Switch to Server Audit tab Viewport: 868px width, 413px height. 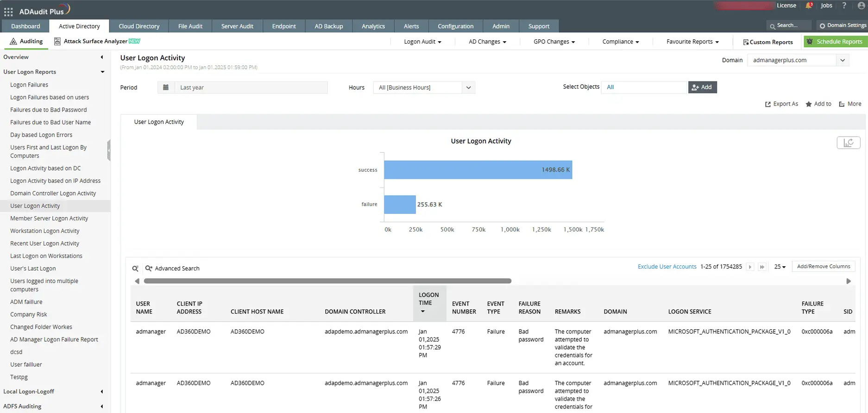(237, 26)
